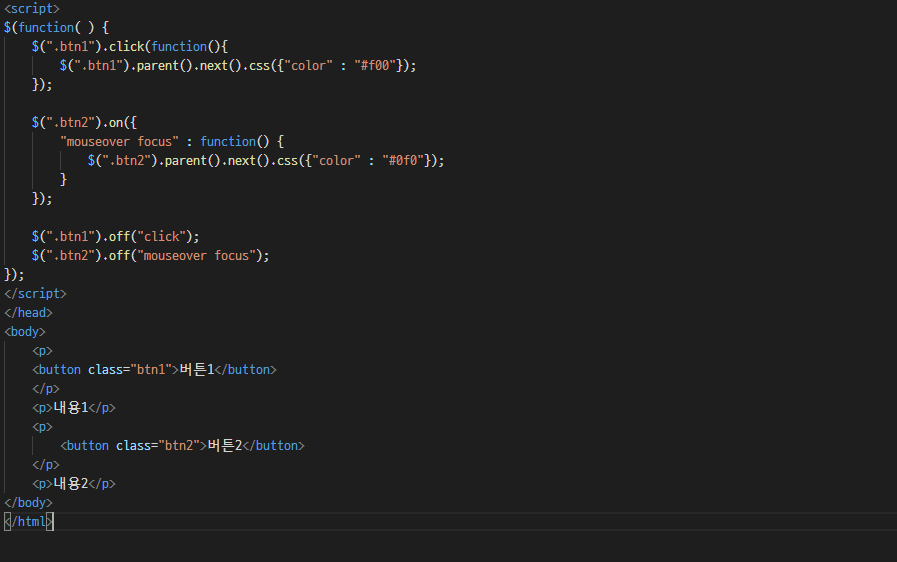The height and width of the screenshot is (562, 897).
Task: Click the $(".btn1").click(function(){ line
Action: coord(130,46)
